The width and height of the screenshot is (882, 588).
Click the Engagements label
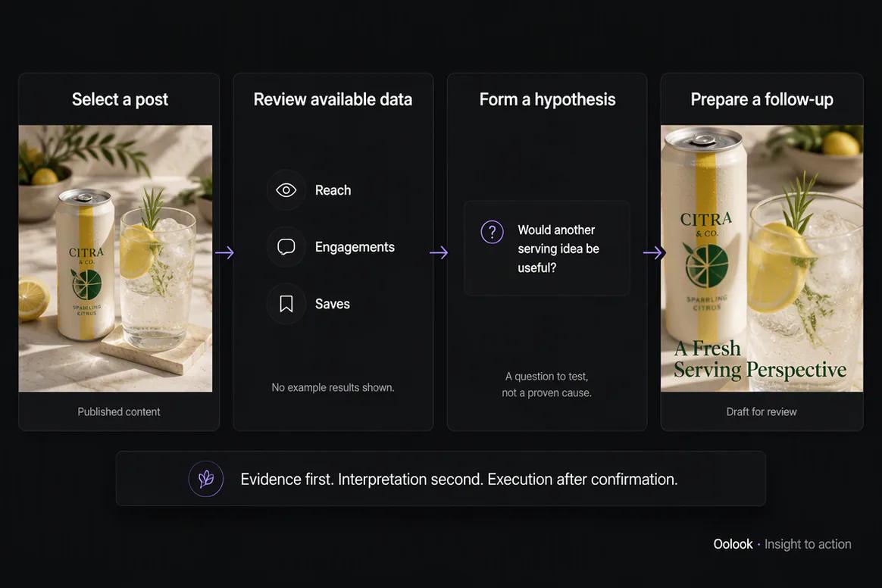coord(355,247)
